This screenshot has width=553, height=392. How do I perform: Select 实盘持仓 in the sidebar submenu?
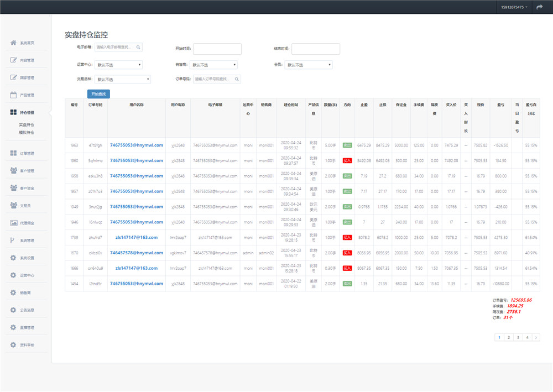[27, 125]
